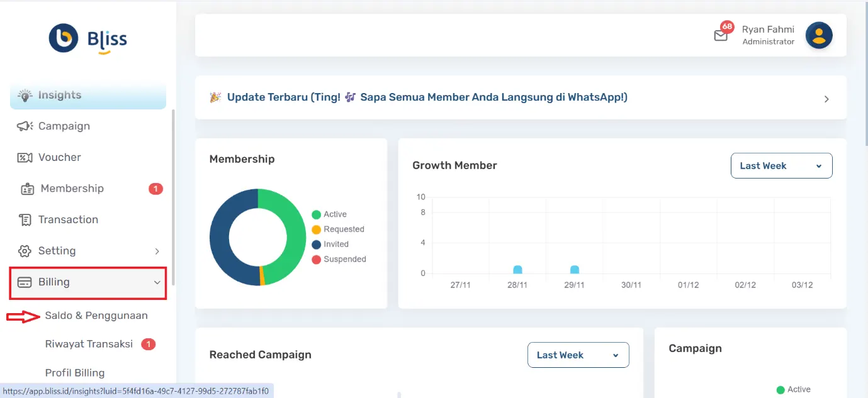Click the Bliss logo icon

click(x=64, y=38)
